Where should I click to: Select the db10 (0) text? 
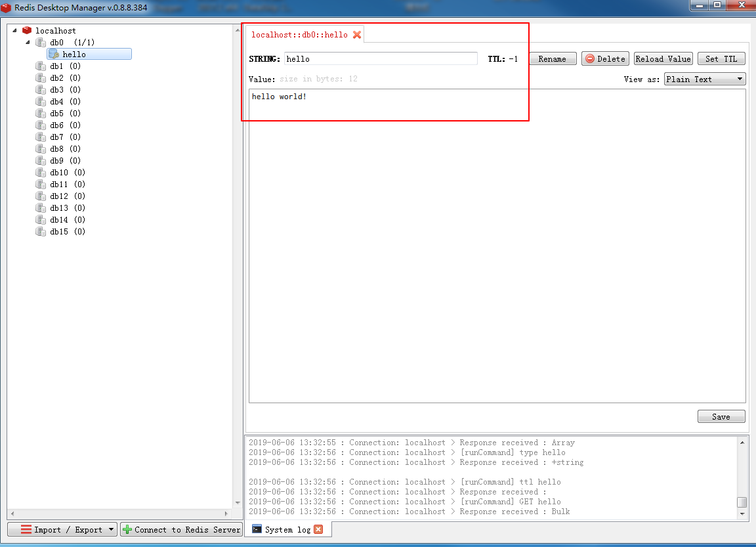coord(68,172)
